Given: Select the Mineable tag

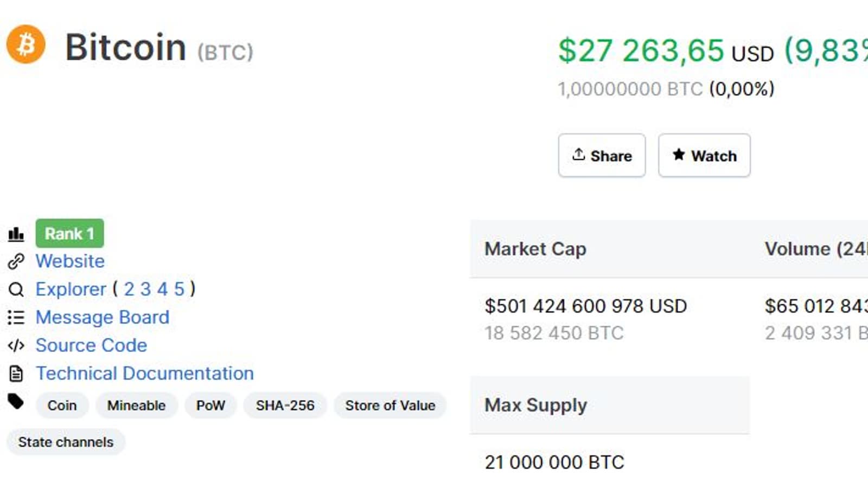Looking at the screenshot, I should (136, 406).
